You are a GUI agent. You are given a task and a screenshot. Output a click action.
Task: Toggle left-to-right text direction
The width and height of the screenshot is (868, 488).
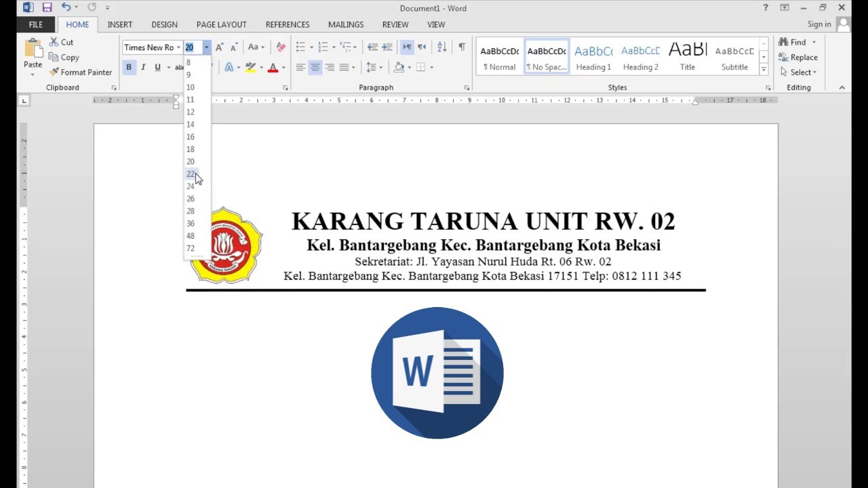[407, 47]
